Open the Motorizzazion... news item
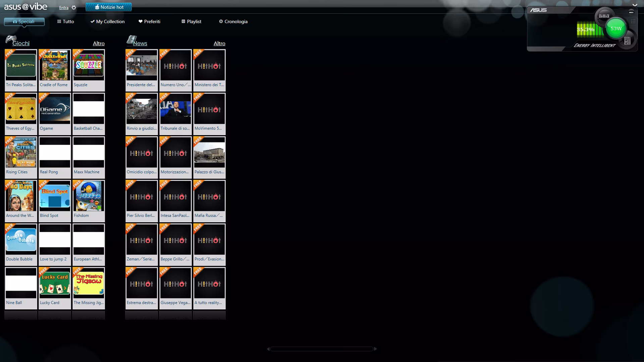The height and width of the screenshot is (362, 644). (175, 158)
